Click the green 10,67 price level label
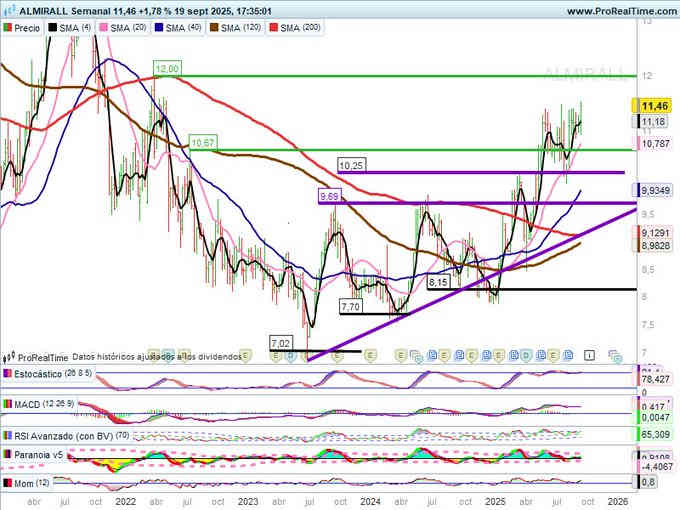Image resolution: width=680 pixels, height=510 pixels. [x=203, y=143]
